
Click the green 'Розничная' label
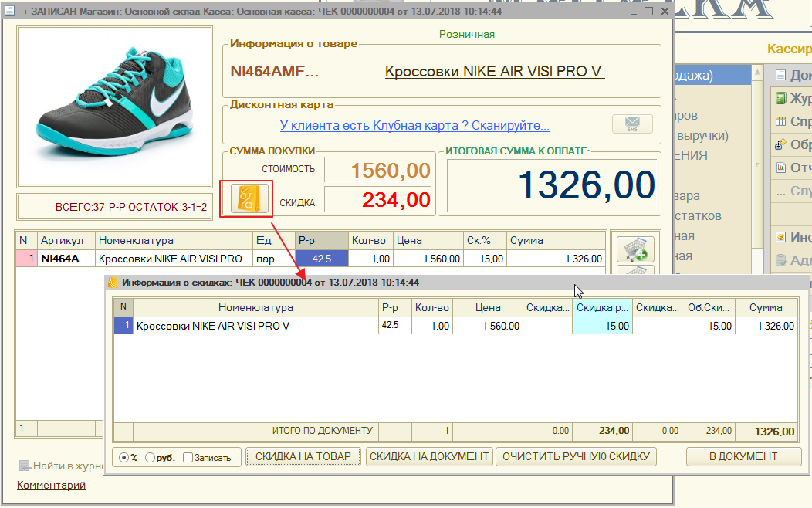tap(466, 34)
